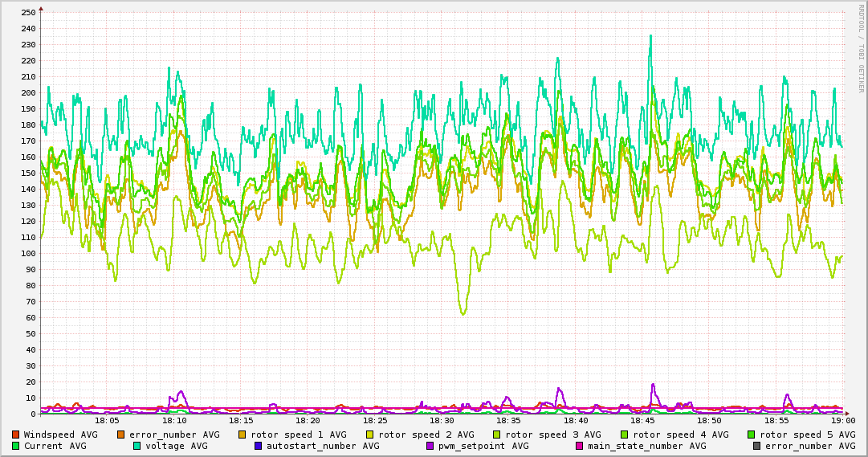The width and height of the screenshot is (868, 457).
Task: Click the rotor speed 4 AVG legend swatch
Action: point(625,435)
